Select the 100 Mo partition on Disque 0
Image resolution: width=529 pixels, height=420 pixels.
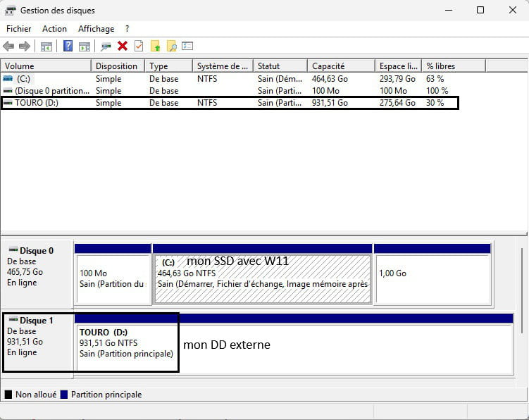pyautogui.click(x=112, y=278)
